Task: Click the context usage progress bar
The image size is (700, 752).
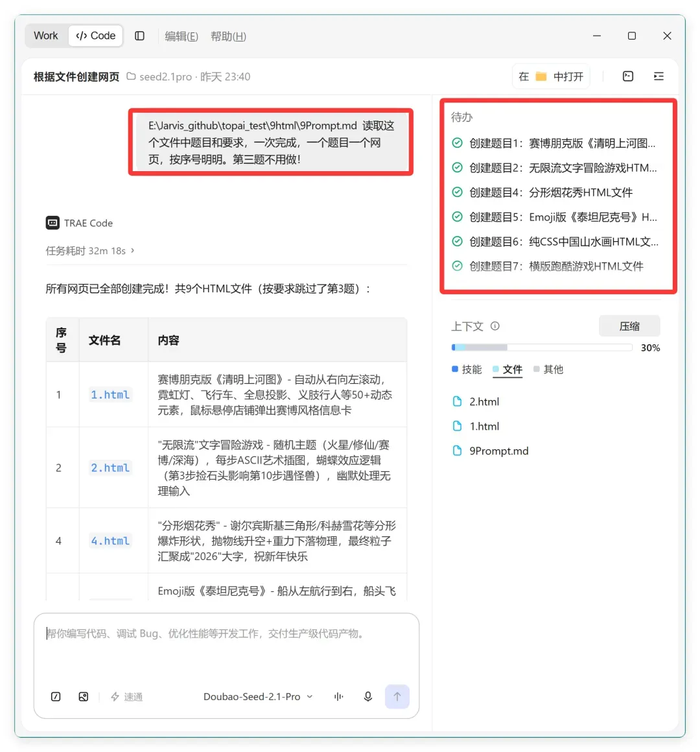Action: [x=541, y=347]
